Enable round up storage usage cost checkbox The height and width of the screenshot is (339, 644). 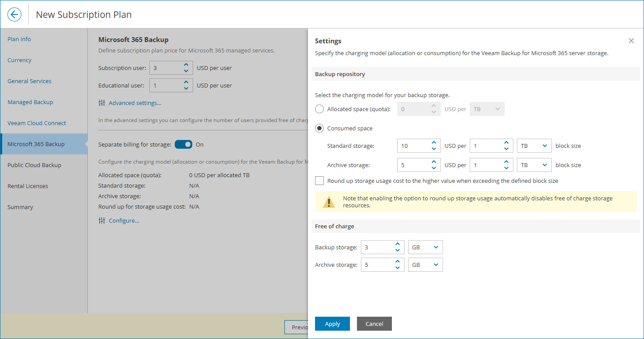click(319, 180)
